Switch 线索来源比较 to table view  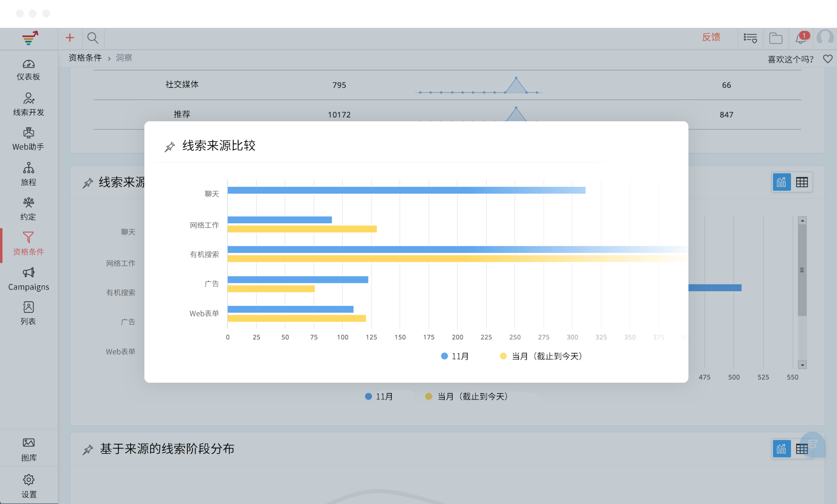(803, 182)
